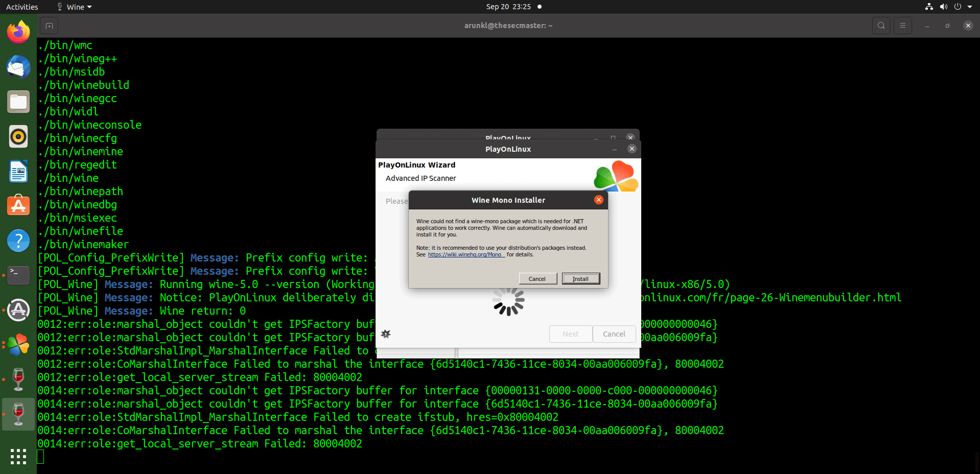Image resolution: width=980 pixels, height=474 pixels.
Task: Open Ubuntu Software store
Action: coord(18,206)
